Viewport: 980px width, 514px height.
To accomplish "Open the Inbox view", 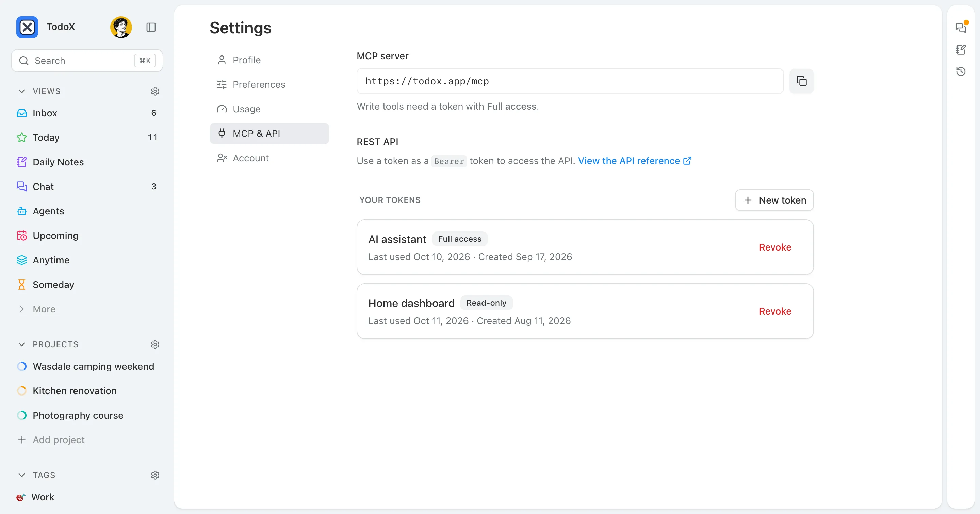I will point(87,113).
